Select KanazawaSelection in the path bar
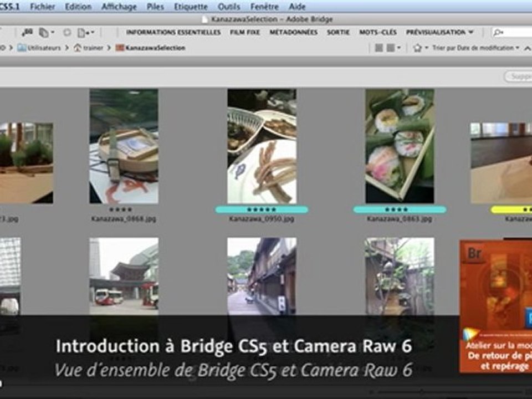The width and height of the screenshot is (532, 399). pyautogui.click(x=150, y=48)
